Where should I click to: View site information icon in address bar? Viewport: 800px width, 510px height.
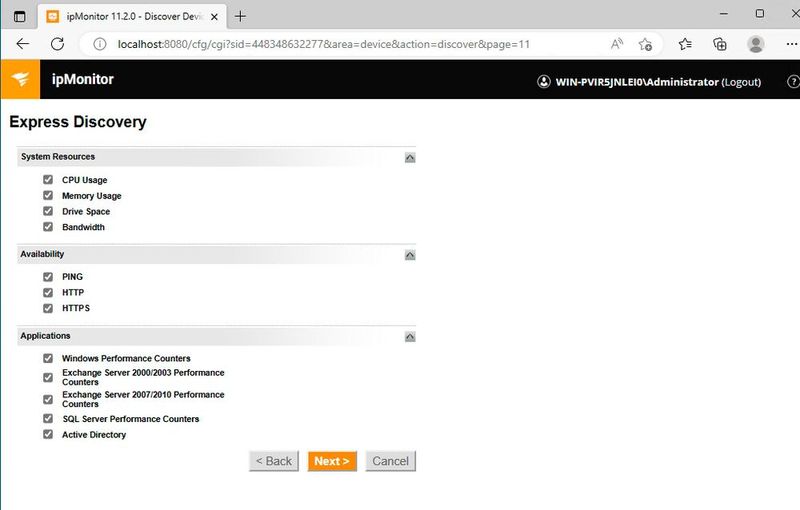[99, 44]
